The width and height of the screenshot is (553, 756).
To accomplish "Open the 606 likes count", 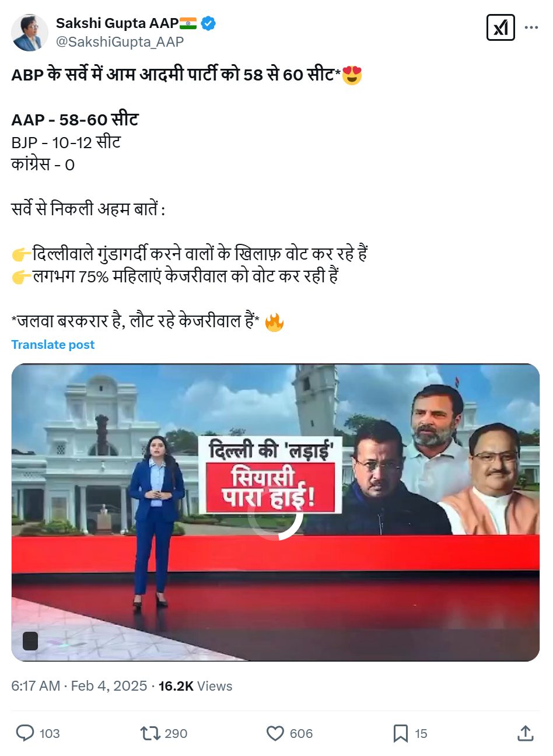I will [x=301, y=734].
